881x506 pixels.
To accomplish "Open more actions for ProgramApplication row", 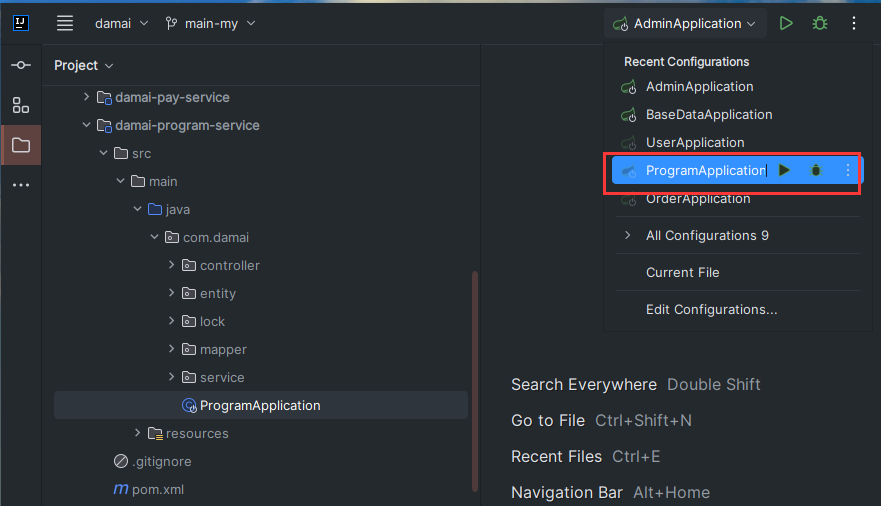I will click(x=848, y=170).
